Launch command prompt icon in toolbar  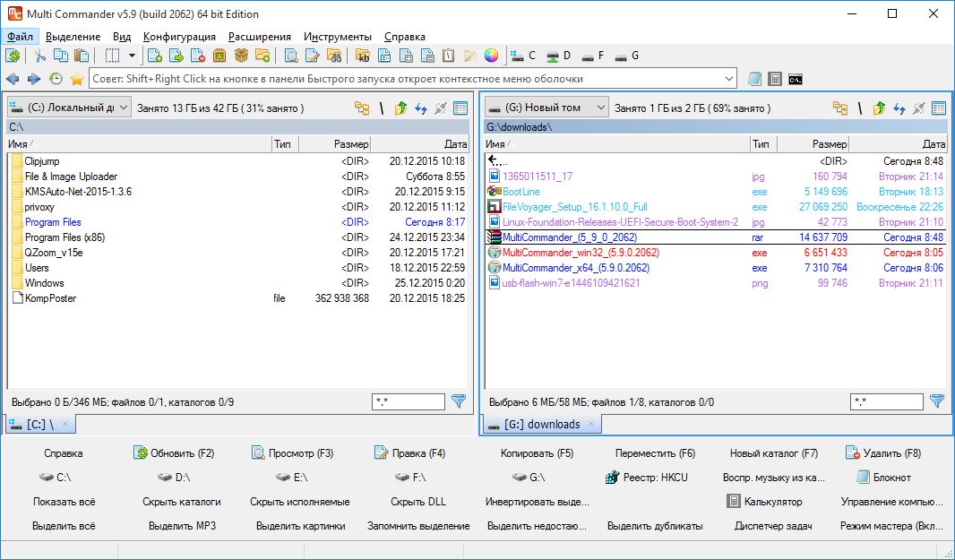pyautogui.click(x=796, y=79)
